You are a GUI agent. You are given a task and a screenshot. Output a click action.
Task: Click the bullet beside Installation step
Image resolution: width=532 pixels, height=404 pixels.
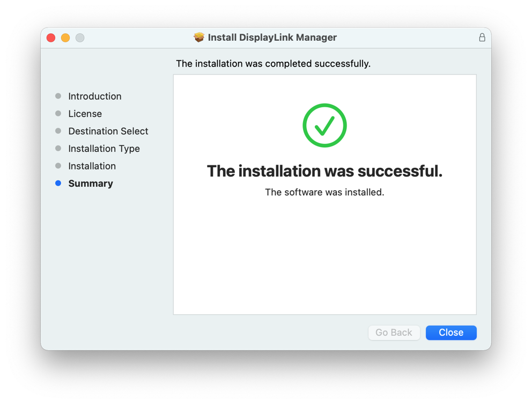click(x=57, y=166)
